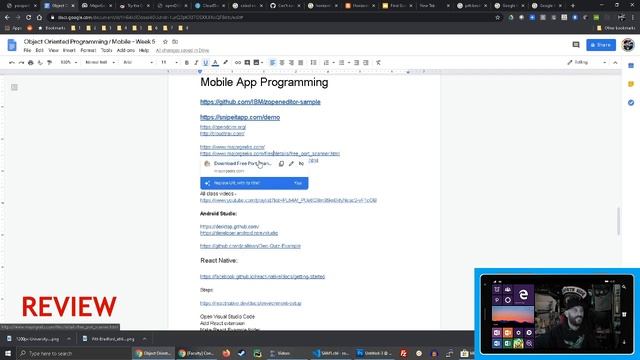Remove link in link preview popup
The width and height of the screenshot is (640, 360).
point(301,164)
